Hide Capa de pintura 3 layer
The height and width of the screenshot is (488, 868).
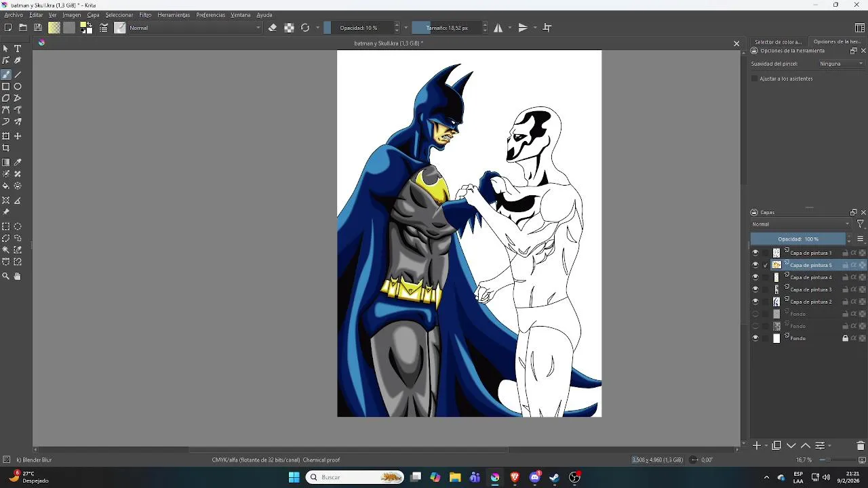[755, 289]
